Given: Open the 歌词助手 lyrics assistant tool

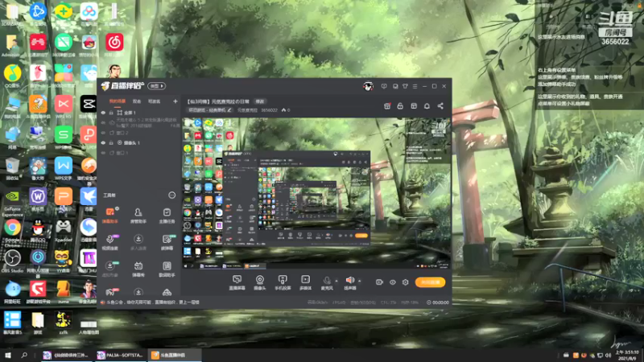Looking at the screenshot, I should coord(167,269).
